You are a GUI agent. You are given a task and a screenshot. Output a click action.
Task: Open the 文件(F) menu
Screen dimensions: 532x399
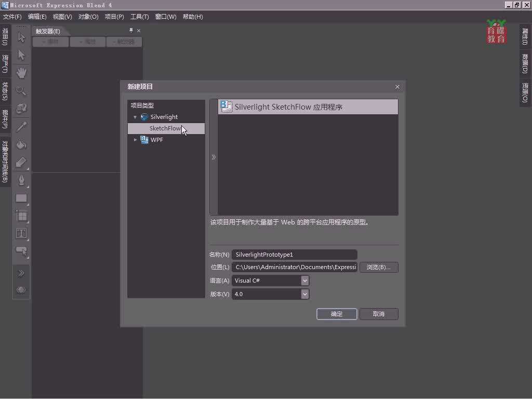(x=12, y=17)
